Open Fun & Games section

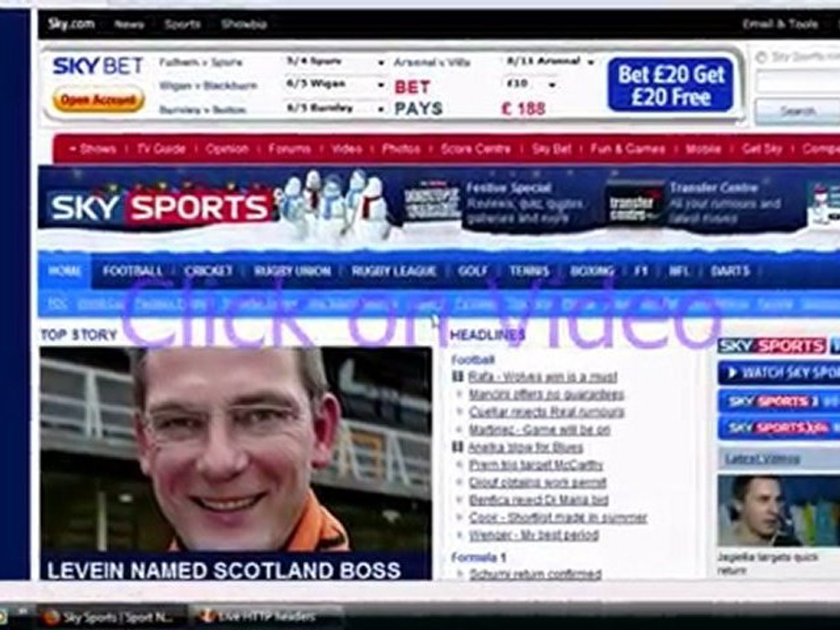pyautogui.click(x=628, y=149)
